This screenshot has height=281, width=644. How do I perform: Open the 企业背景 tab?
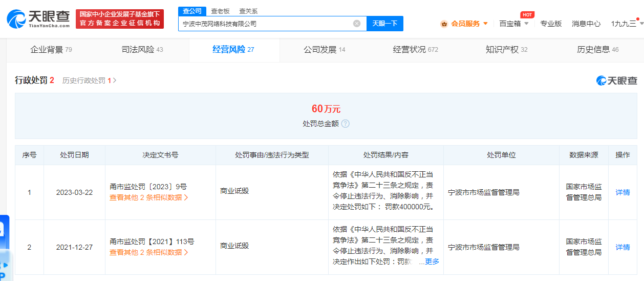[51, 50]
